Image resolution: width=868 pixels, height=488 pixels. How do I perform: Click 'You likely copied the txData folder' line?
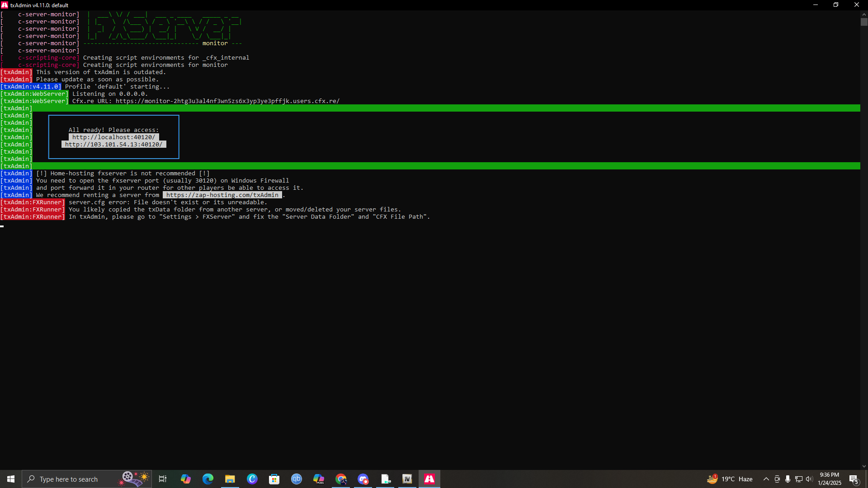(x=235, y=210)
